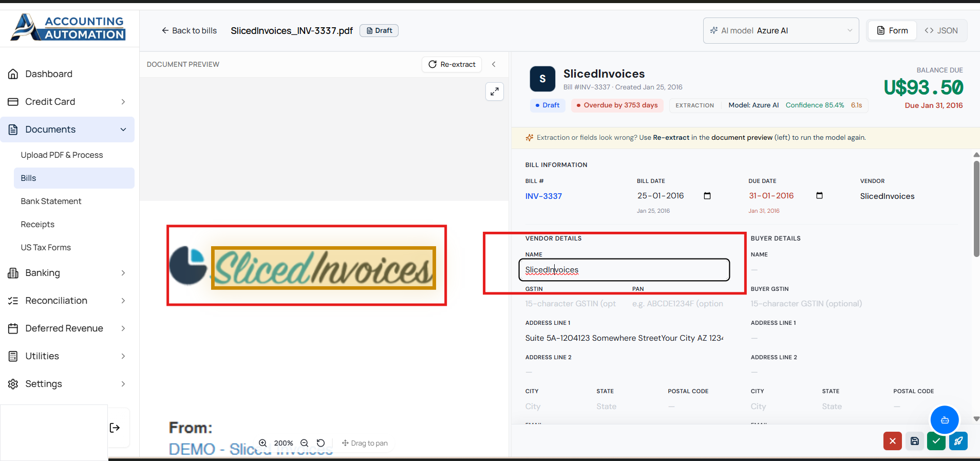
Task: Click the Credit Card sidebar icon
Action: click(x=13, y=102)
